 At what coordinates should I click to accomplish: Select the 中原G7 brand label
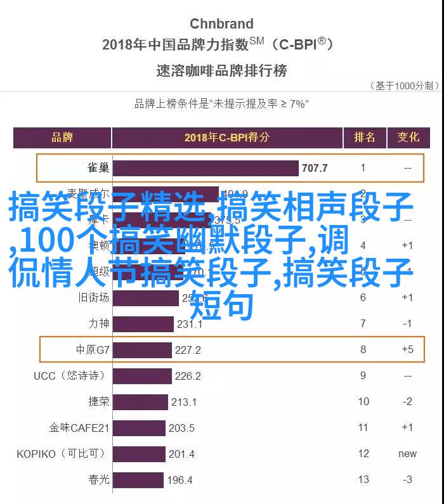tap(93, 350)
